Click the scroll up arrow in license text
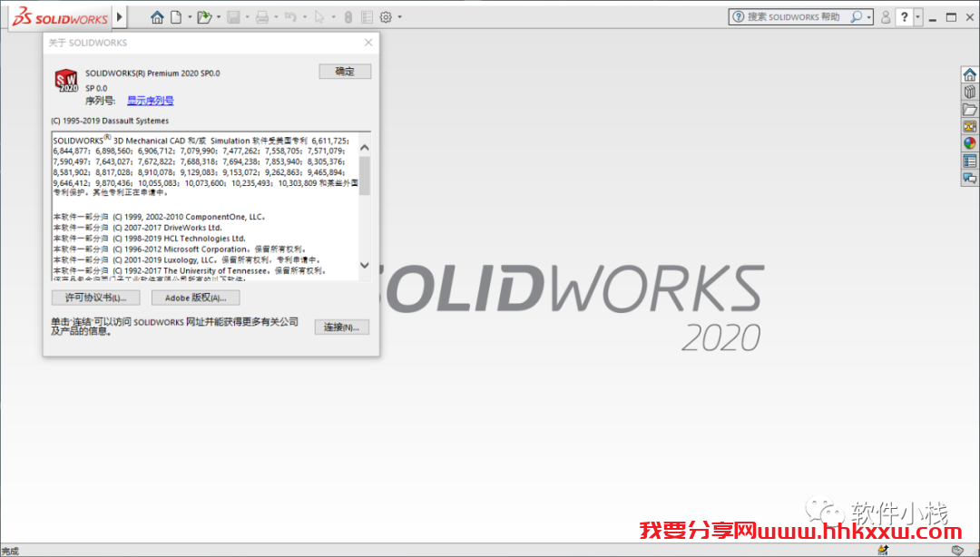This screenshot has width=980, height=557. pyautogui.click(x=365, y=148)
